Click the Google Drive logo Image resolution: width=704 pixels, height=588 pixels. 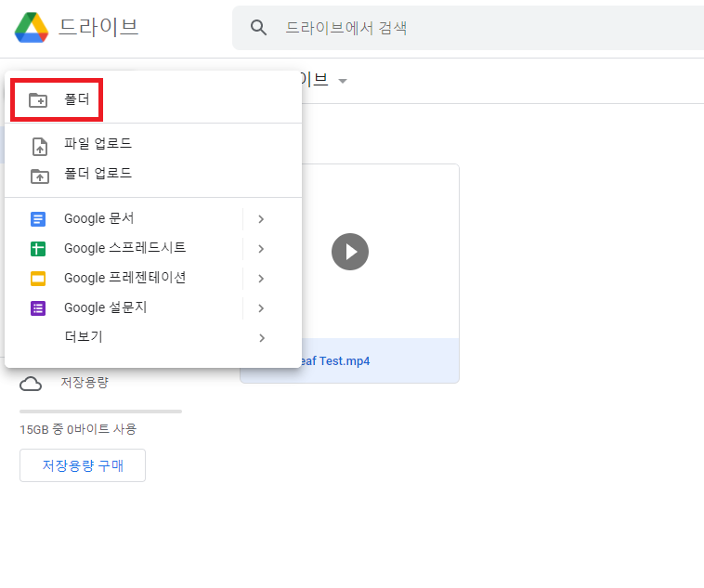(x=32, y=27)
